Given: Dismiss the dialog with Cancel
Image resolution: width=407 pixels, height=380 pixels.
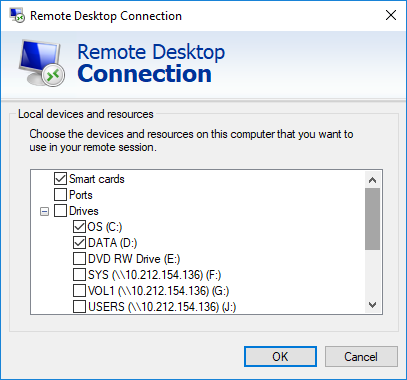Looking at the screenshot, I should click(x=361, y=357).
